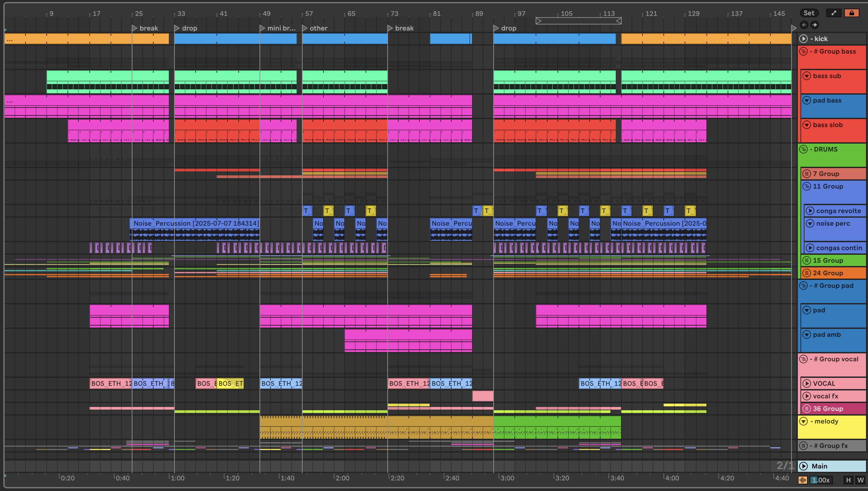
Task: Click the 24 Group fold icon
Action: 807,273
